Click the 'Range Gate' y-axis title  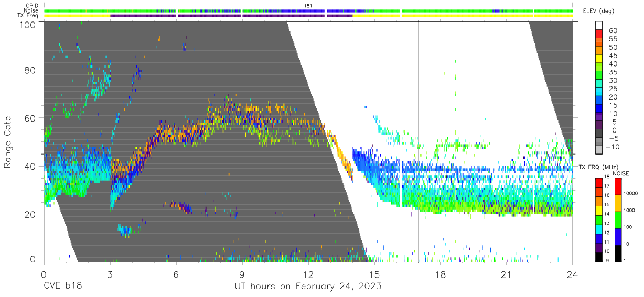coord(8,142)
